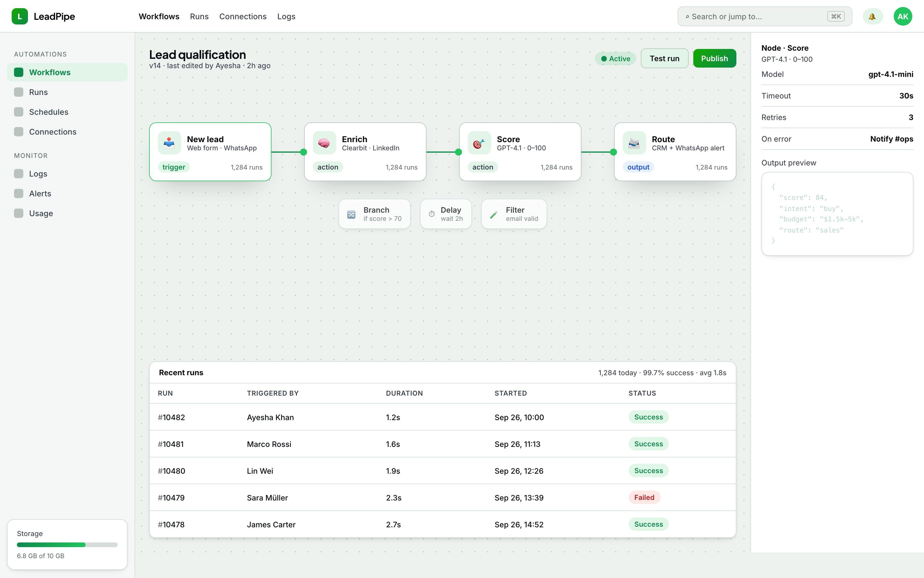Open Connections in the sidebar

pos(67,132)
